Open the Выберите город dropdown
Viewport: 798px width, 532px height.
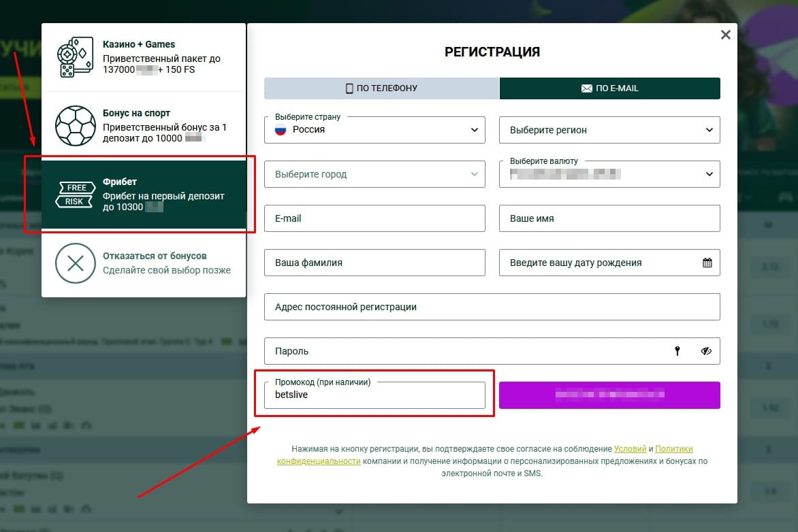point(374,174)
